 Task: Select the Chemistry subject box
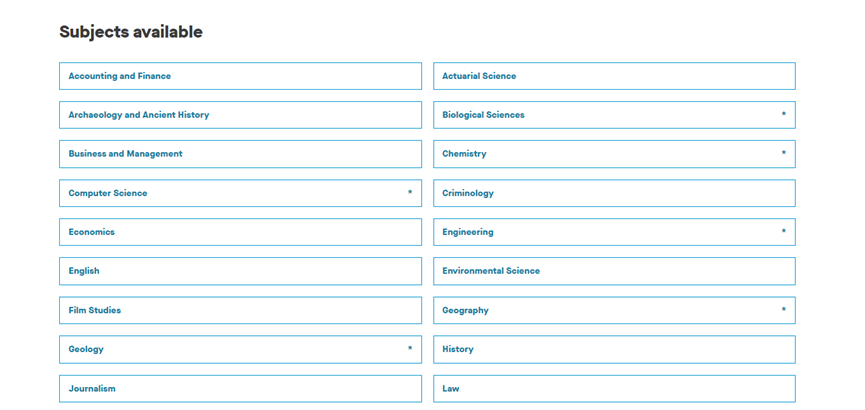[614, 154]
